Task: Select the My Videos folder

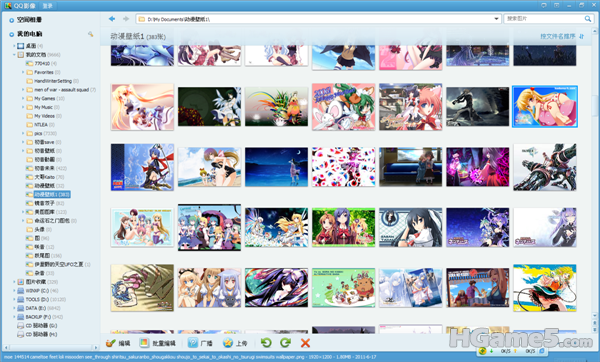Action: 44,116
